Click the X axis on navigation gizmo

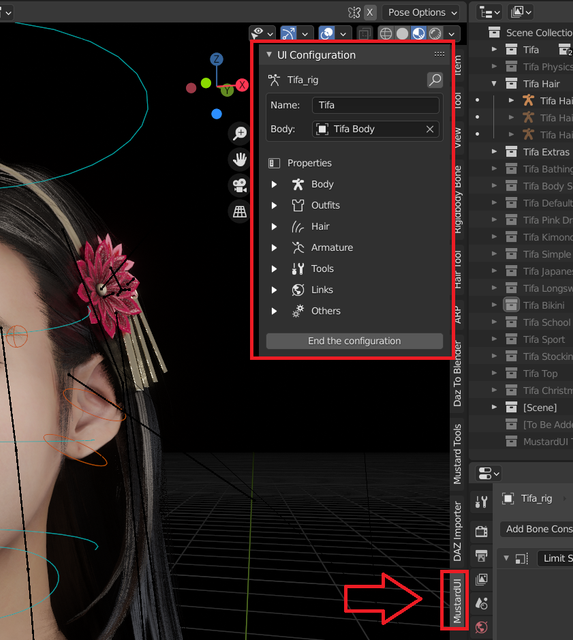tap(242, 85)
